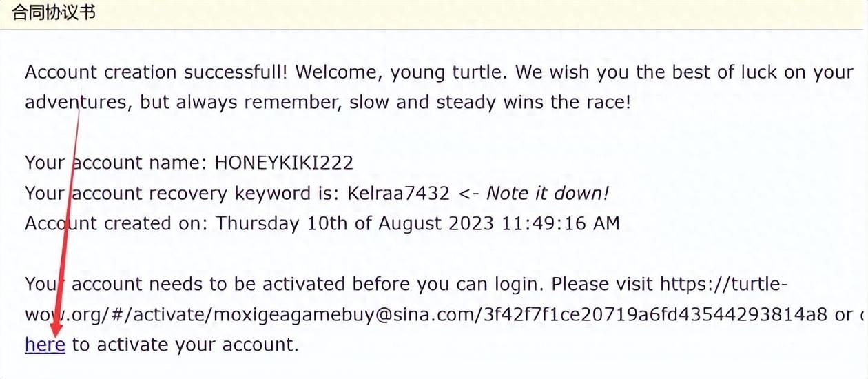Click the https://turtle- URL start text
868x379 pixels.
723,285
